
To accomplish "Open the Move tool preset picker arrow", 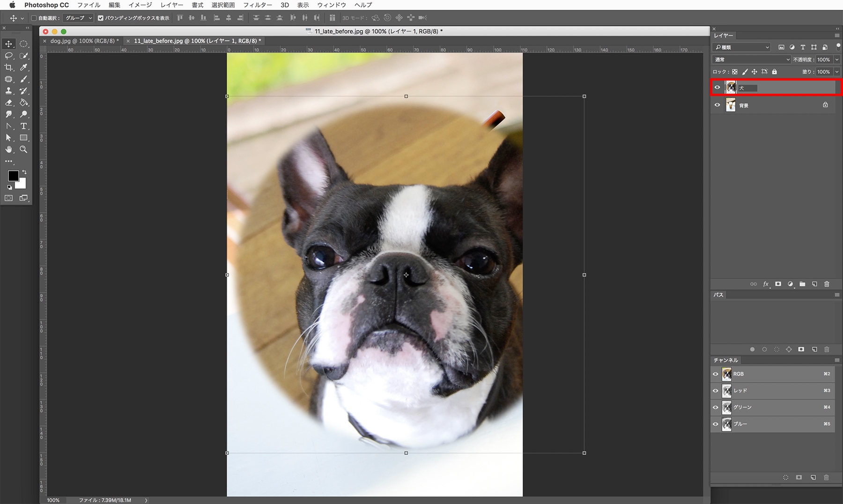I will tap(22, 18).
